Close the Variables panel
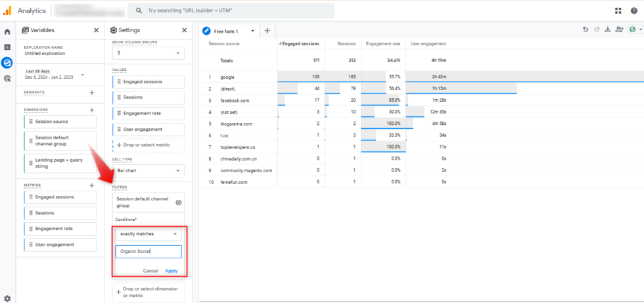The width and height of the screenshot is (644, 303). [96, 30]
